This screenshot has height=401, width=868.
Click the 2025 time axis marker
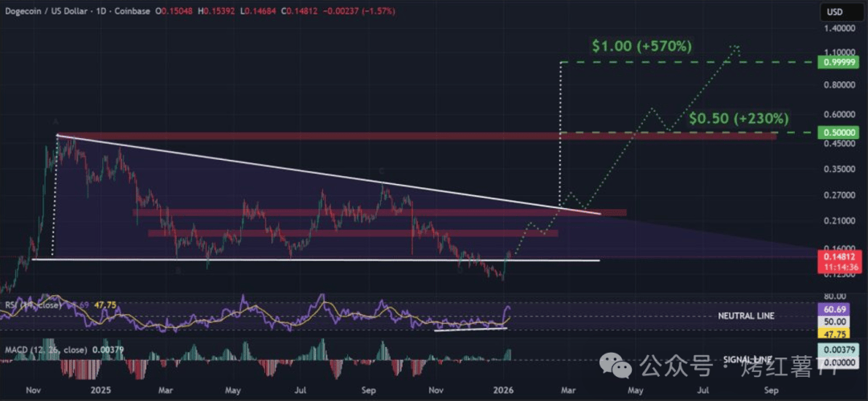click(x=100, y=390)
